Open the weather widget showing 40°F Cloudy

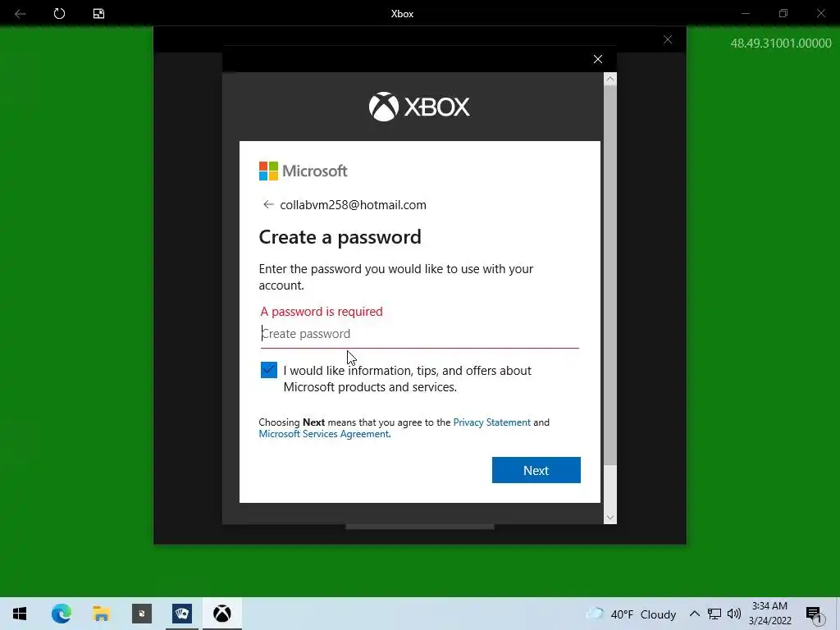pyautogui.click(x=631, y=614)
